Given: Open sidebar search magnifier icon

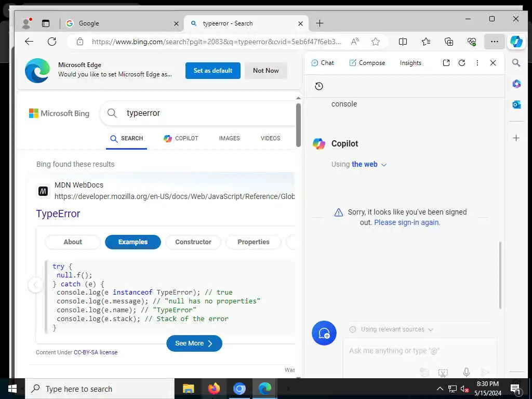Looking at the screenshot, I should pos(516,63).
